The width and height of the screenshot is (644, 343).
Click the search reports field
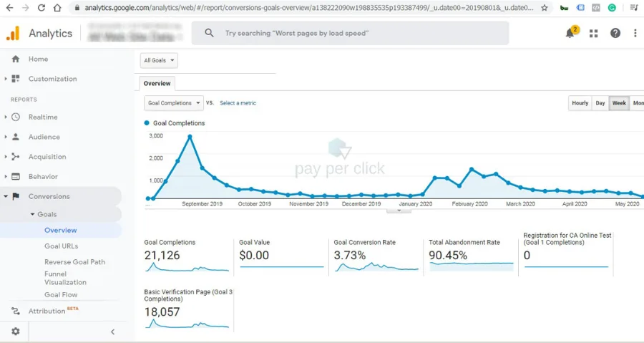point(350,33)
